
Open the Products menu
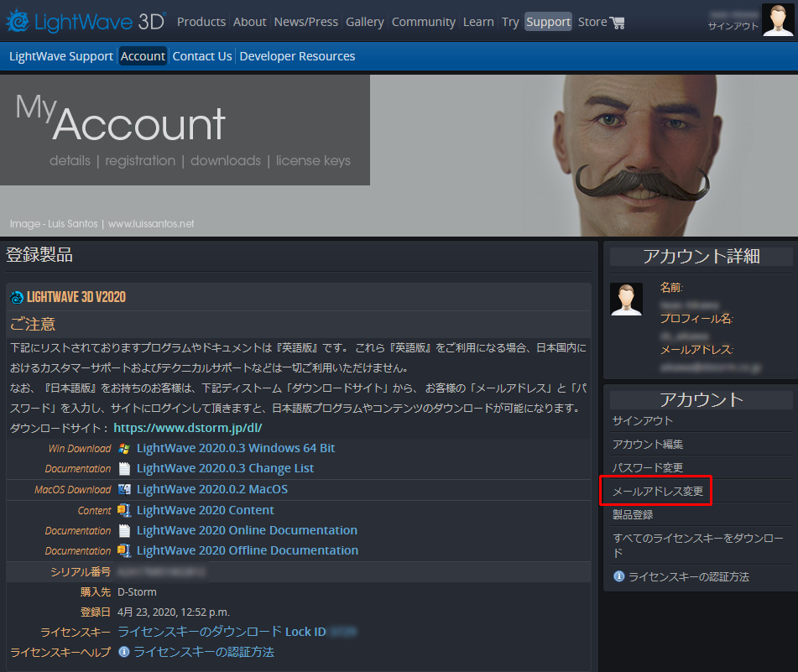(201, 22)
